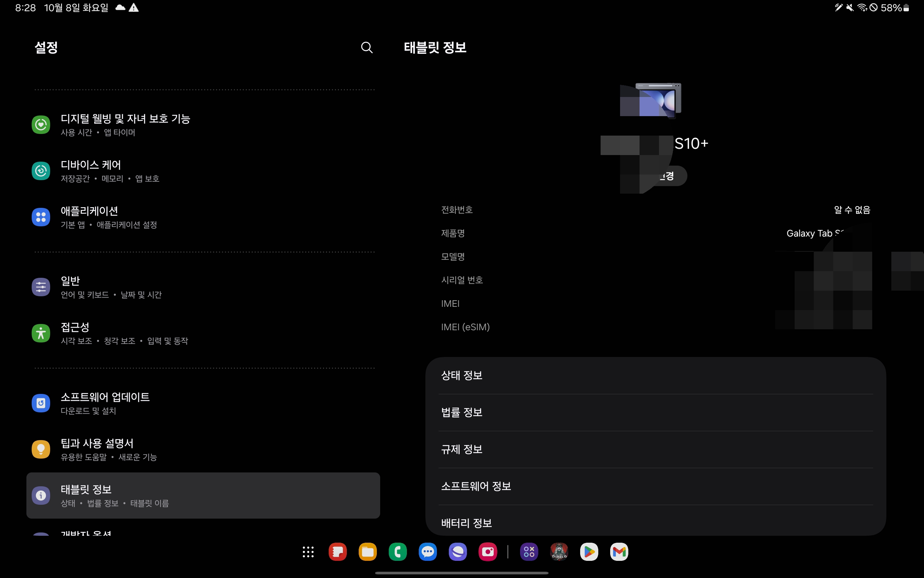Launch Play Store from the taskbar
The height and width of the screenshot is (578, 924).
[x=589, y=552]
